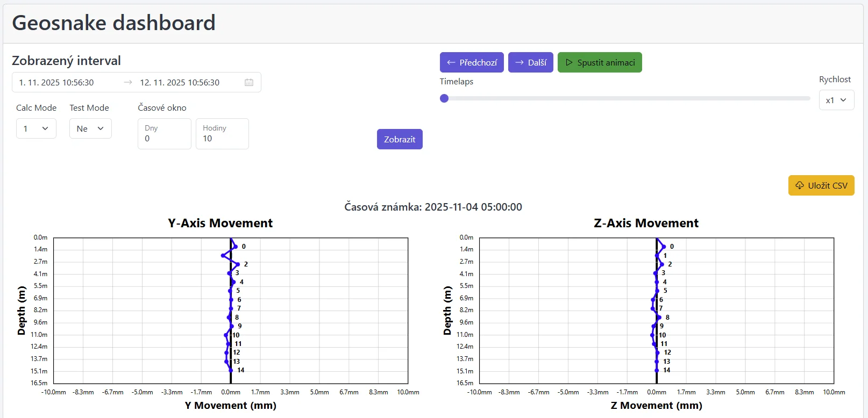Click the Hodiny time window field
Image resolution: width=868 pixels, height=418 pixels.
222,134
